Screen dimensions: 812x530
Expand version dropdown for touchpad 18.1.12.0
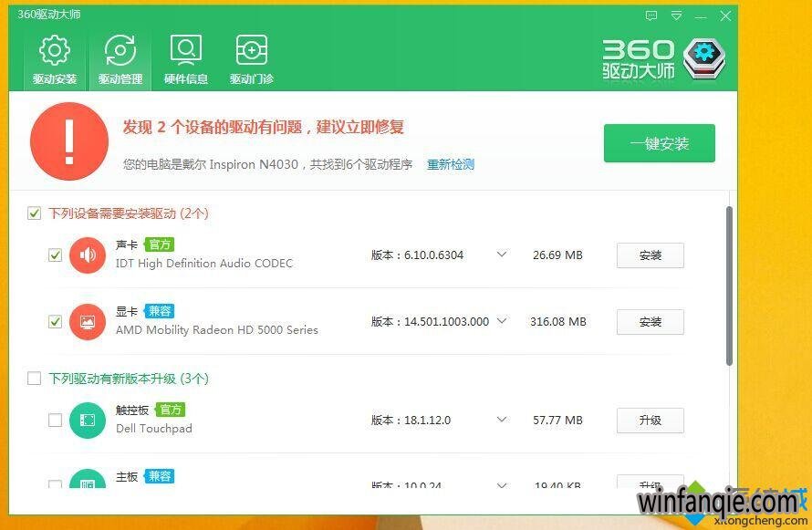(x=501, y=420)
